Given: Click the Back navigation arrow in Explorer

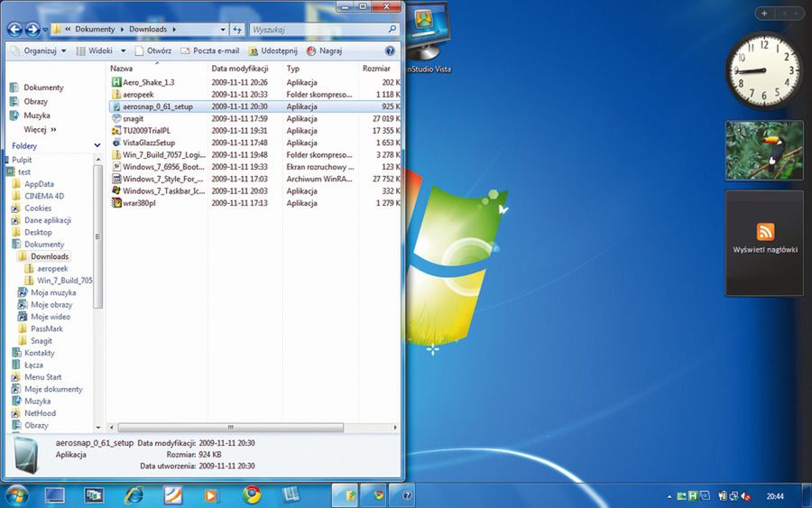Looking at the screenshot, I should 14,30.
